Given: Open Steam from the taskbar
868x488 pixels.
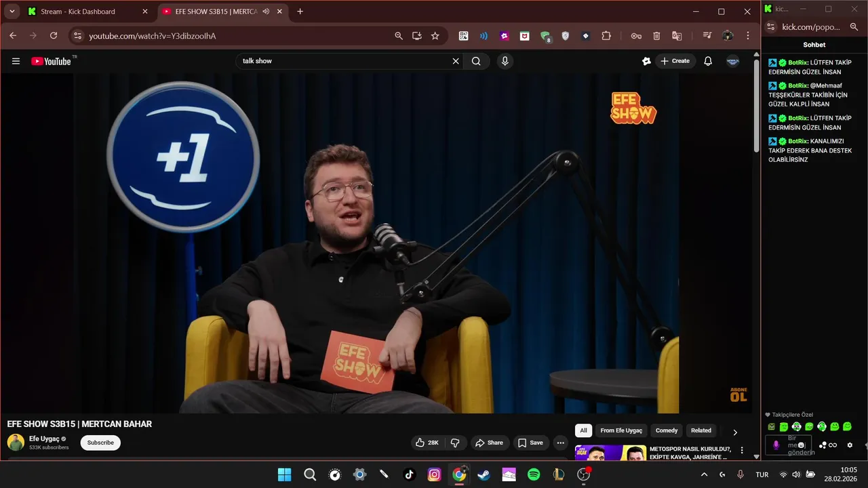Looking at the screenshot, I should click(484, 474).
